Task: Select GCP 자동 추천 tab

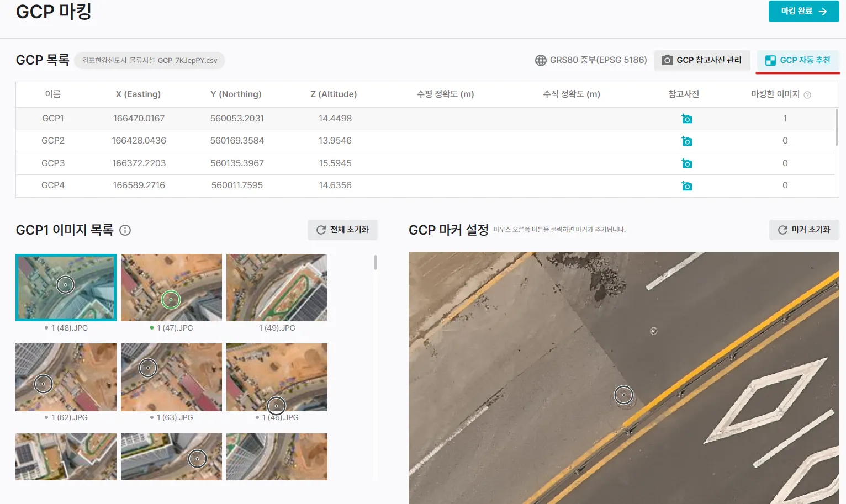Action: pos(798,60)
